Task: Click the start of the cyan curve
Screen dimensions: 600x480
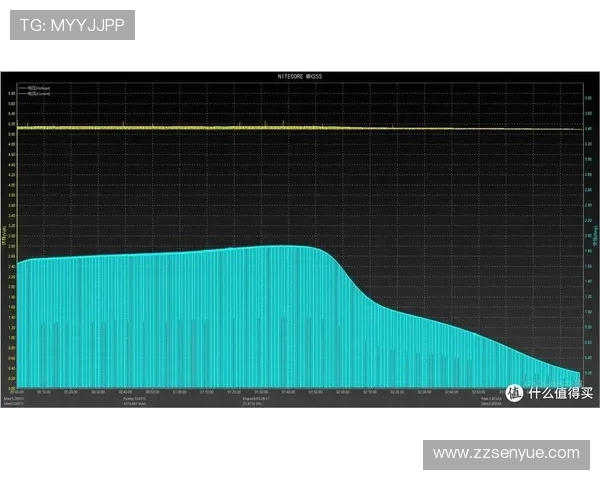Action: (x=24, y=262)
